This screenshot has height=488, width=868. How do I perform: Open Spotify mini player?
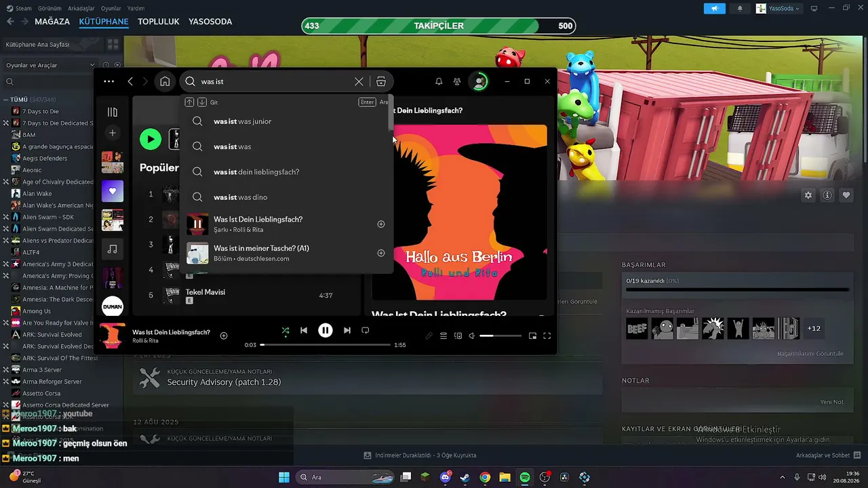click(x=533, y=335)
